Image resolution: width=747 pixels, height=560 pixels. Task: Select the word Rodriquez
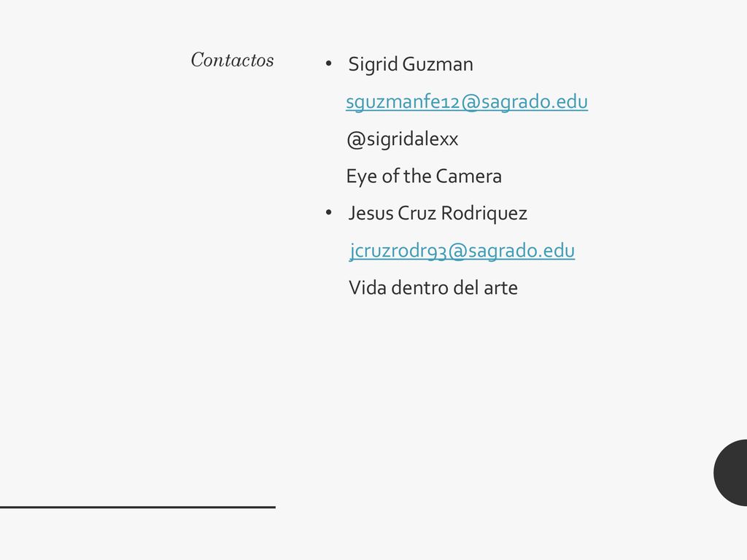(x=484, y=214)
